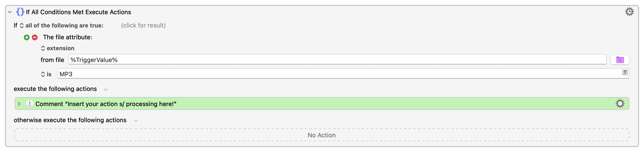644x152 pixels.
Task: Toggle the 'otherwise execute' section chevron
Action: tap(136, 121)
